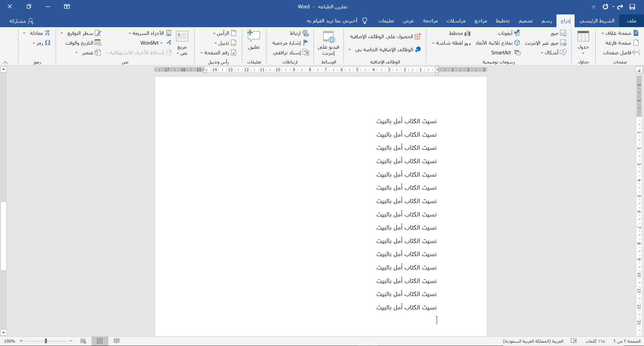The height and width of the screenshot is (346, 644).
Task: Click the Share (مشاركة) button
Action: 21,21
